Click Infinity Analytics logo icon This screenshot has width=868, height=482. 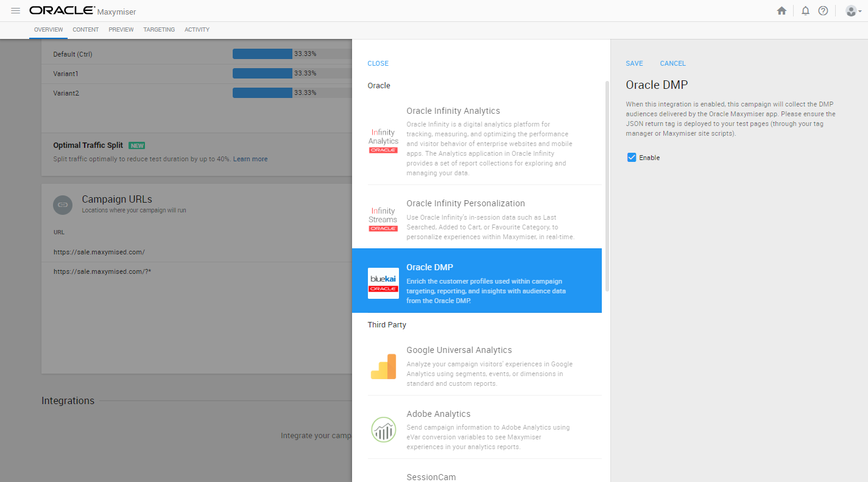point(383,141)
